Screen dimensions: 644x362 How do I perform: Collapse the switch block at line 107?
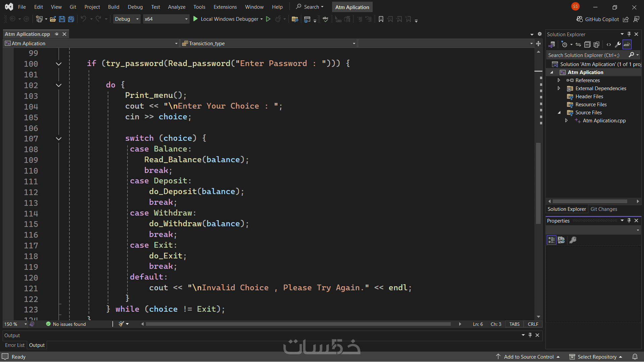(x=59, y=138)
